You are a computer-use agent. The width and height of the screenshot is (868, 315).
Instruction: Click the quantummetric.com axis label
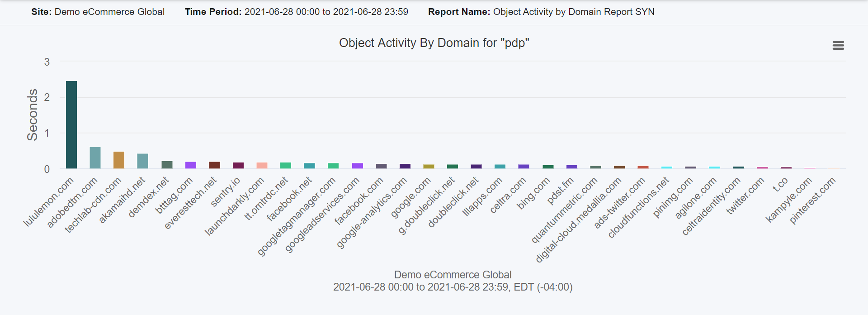[x=564, y=210]
